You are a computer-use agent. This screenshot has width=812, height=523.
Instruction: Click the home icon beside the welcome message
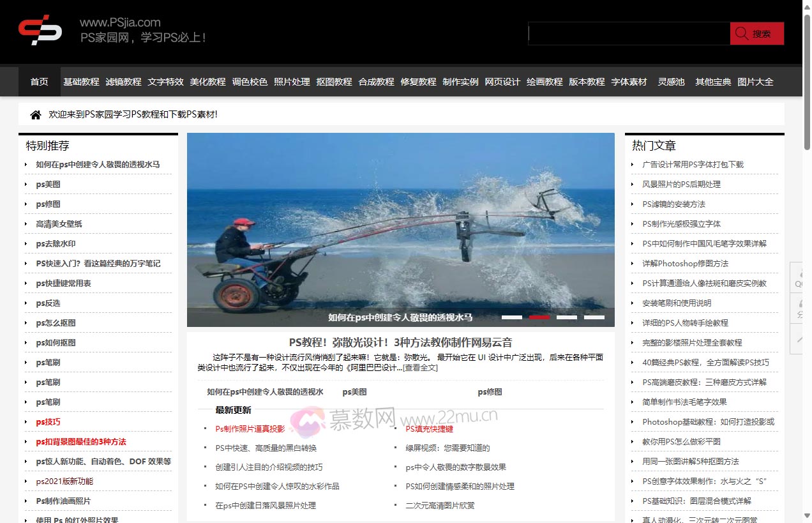coord(35,115)
